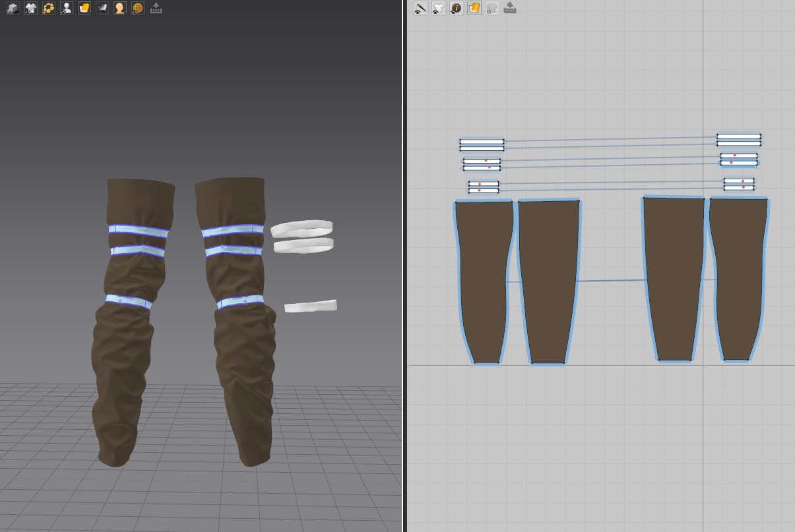
Task: Click the gray fabric sheet icon in 3D toolbar
Action: (102, 9)
